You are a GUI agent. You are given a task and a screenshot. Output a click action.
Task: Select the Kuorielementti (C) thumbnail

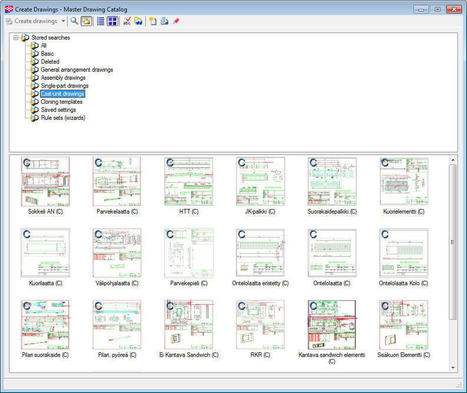point(404,181)
